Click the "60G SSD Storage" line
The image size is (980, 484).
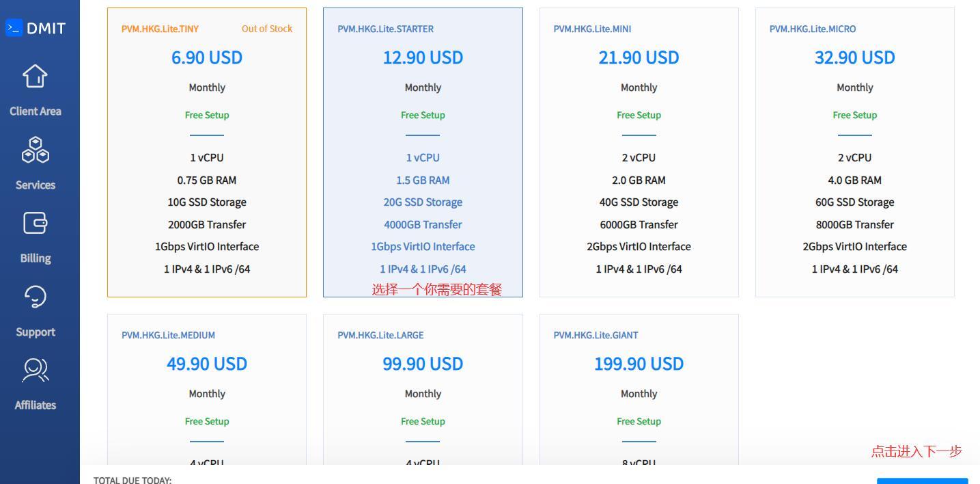(855, 202)
